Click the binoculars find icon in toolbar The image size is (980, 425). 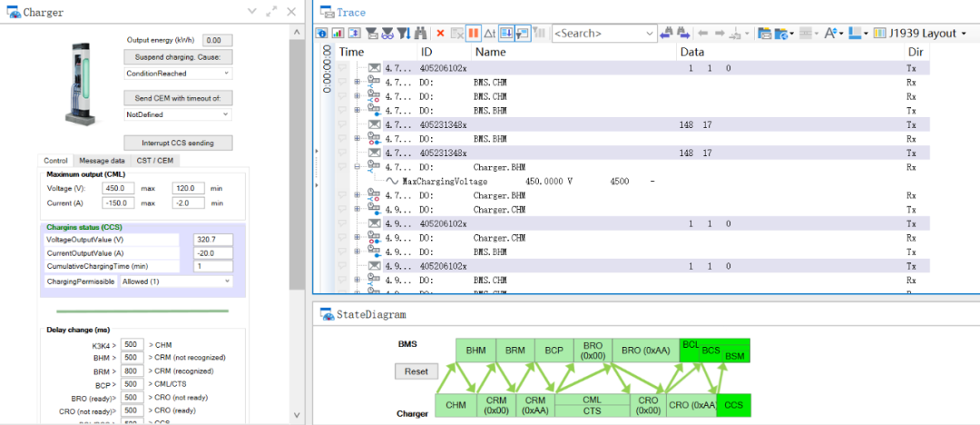[x=421, y=34]
